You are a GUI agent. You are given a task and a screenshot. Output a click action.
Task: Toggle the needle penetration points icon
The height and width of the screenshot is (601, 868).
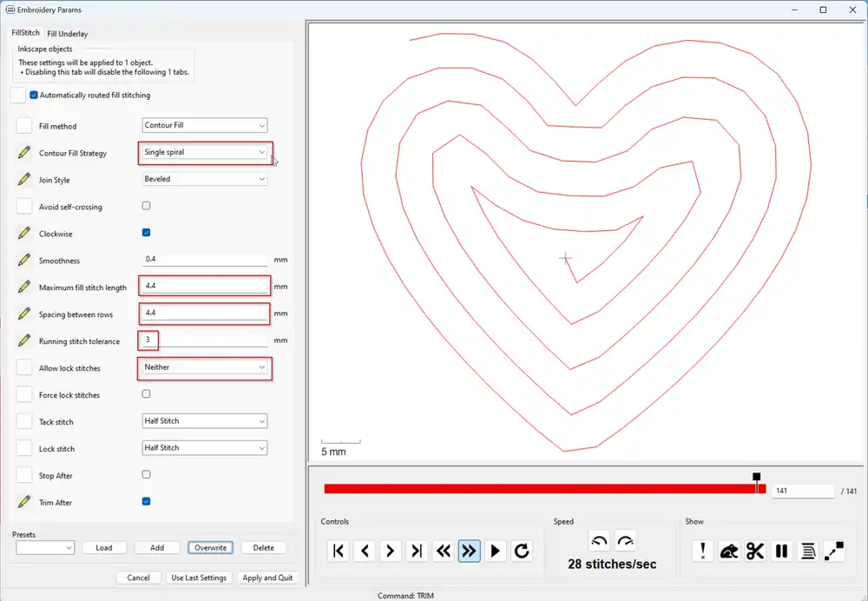coord(703,551)
